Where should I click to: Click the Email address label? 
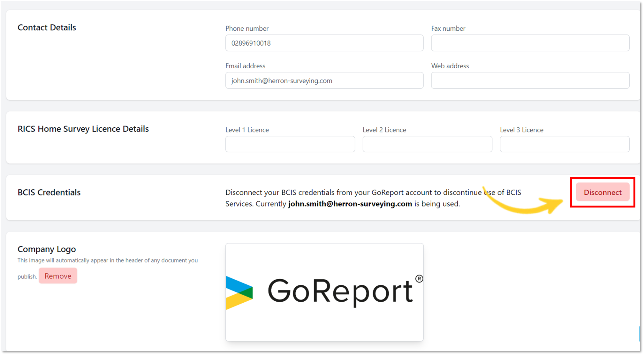245,66
